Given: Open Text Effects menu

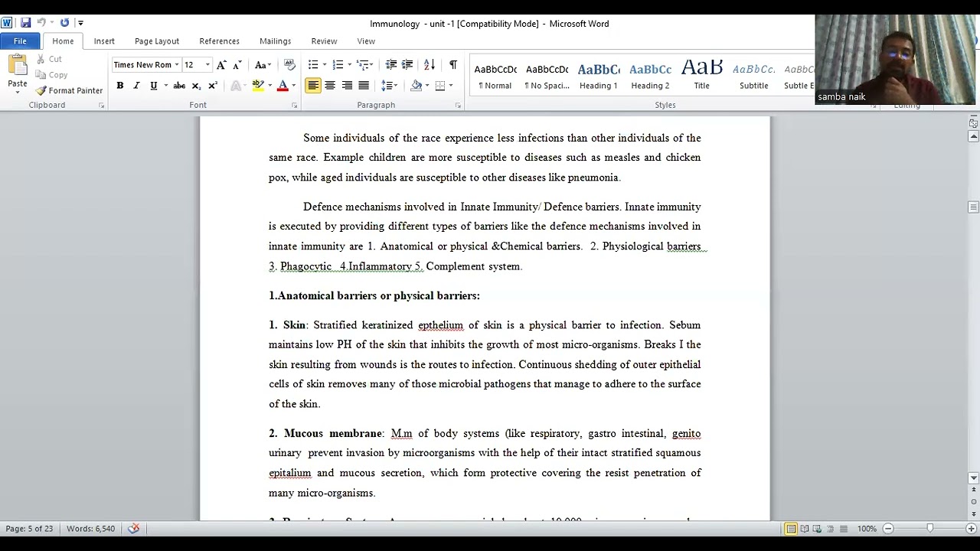Looking at the screenshot, I should (x=237, y=86).
